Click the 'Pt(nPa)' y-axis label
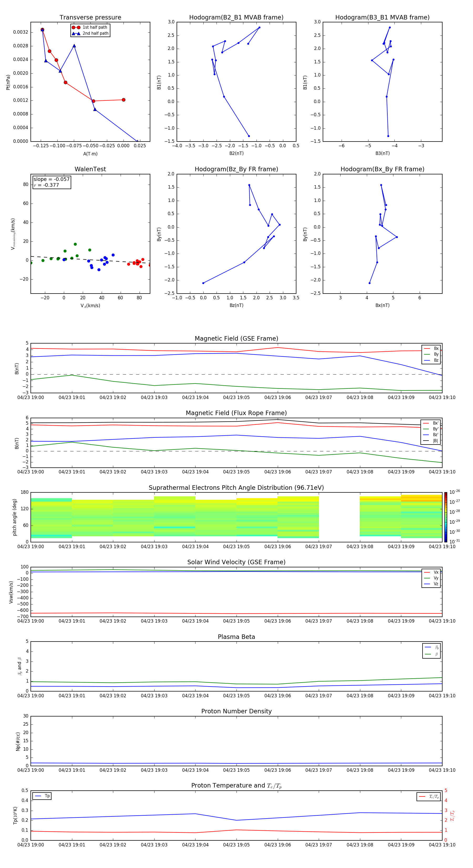Screen dimensions: 473x868 [x=8, y=82]
